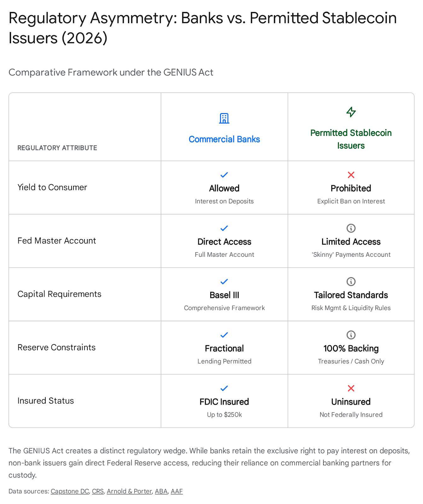423x504 pixels.
Task: Click the blue checkmark above Allowed
Action: 224,175
